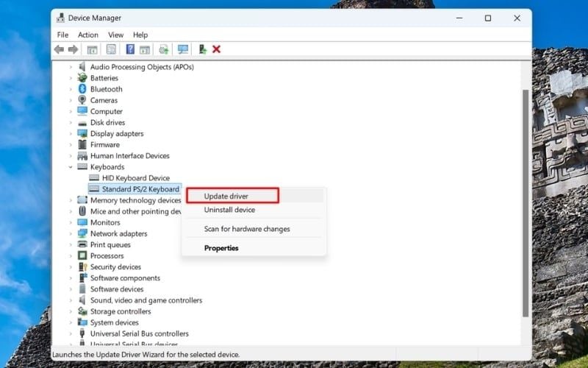Select Mice and other pointing devices row

click(130, 211)
